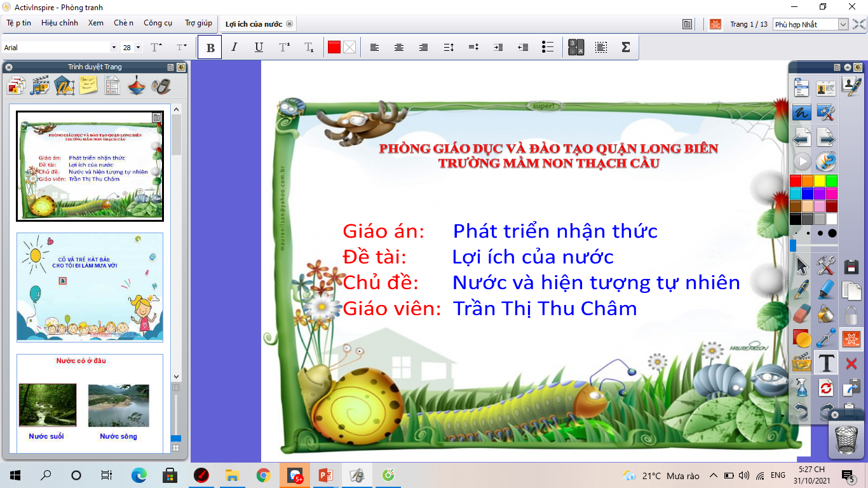The height and width of the screenshot is (488, 868).
Task: Toggle Underline formatting
Action: [x=259, y=48]
